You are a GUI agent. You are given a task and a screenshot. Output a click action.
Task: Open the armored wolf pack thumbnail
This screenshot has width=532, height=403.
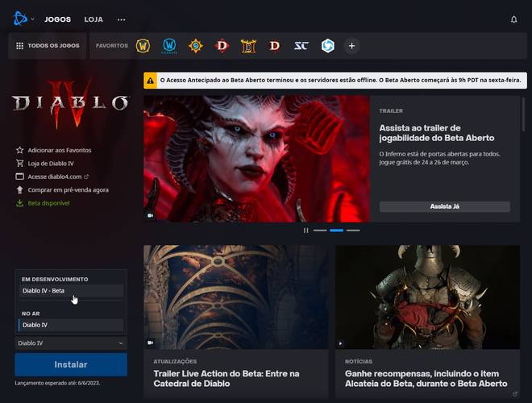click(427, 297)
